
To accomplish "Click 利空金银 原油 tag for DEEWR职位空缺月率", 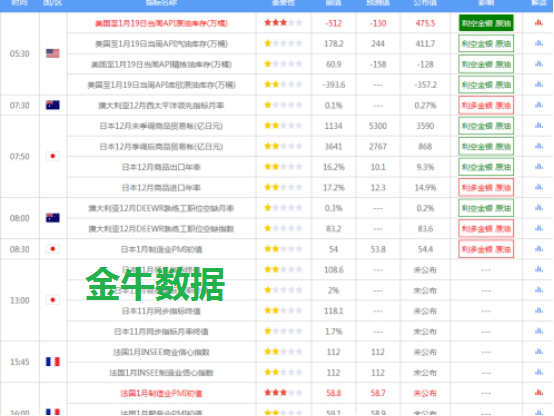I will coord(486,208).
